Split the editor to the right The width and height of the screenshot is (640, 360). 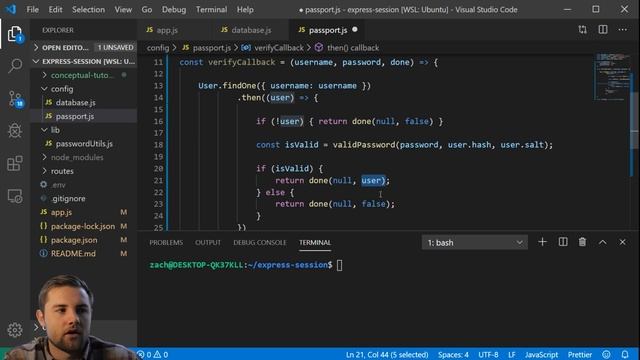point(603,30)
